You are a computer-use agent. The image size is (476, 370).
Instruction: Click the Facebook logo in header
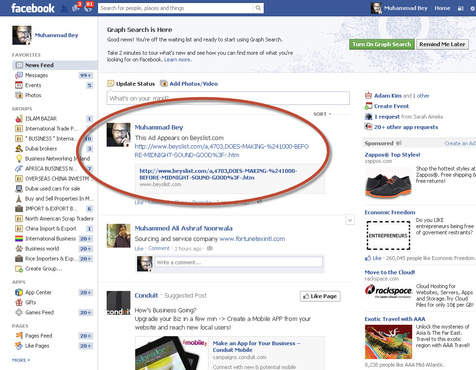click(x=33, y=8)
